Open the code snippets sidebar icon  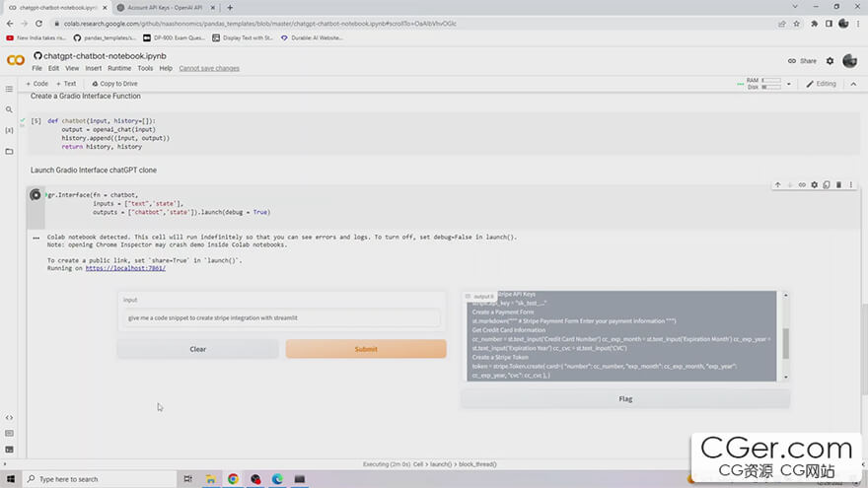[x=10, y=417]
